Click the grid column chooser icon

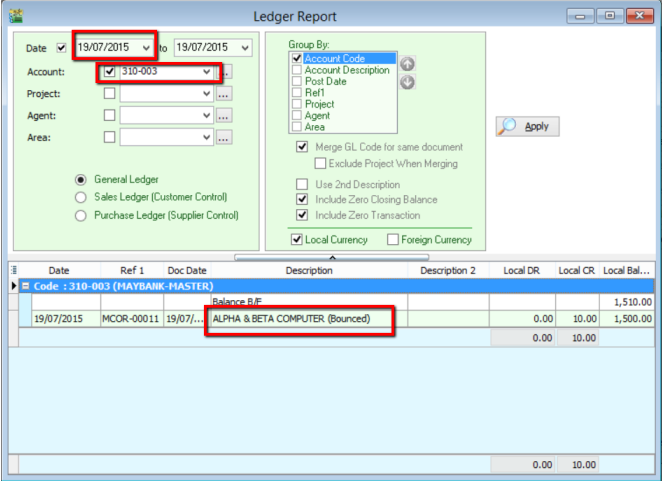tap(7, 271)
